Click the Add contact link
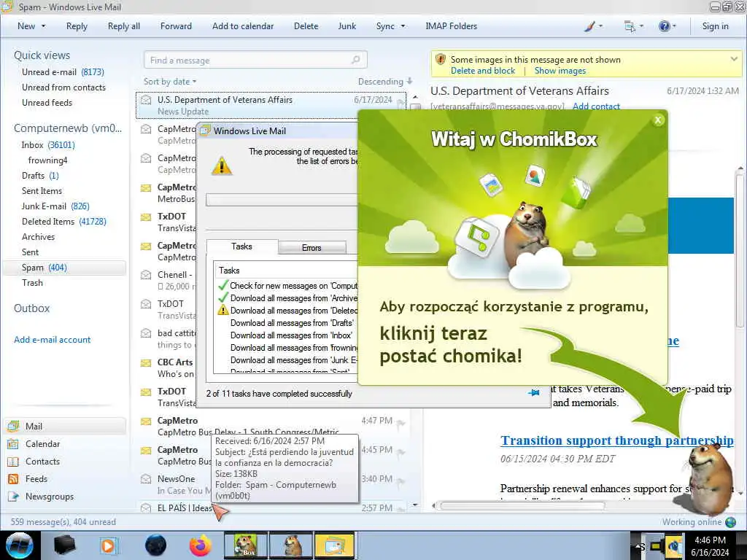 596,106
